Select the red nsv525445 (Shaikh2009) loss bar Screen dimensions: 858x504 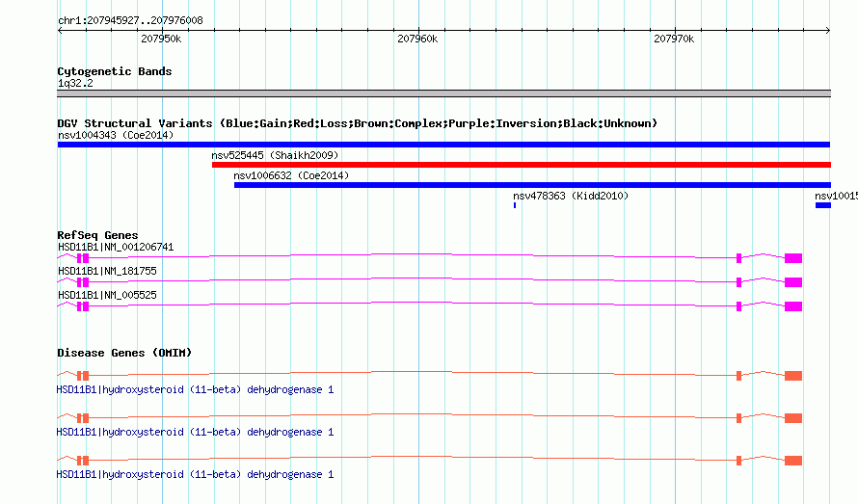coord(522,165)
